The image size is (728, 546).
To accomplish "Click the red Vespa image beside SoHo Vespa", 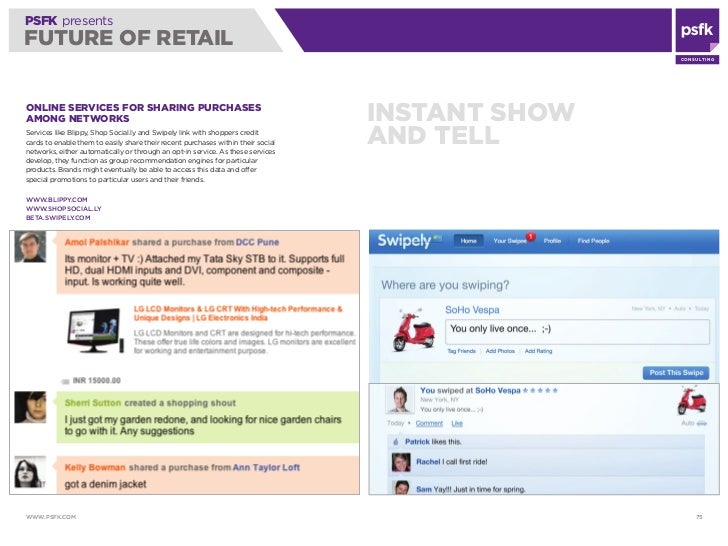I will coord(413,330).
